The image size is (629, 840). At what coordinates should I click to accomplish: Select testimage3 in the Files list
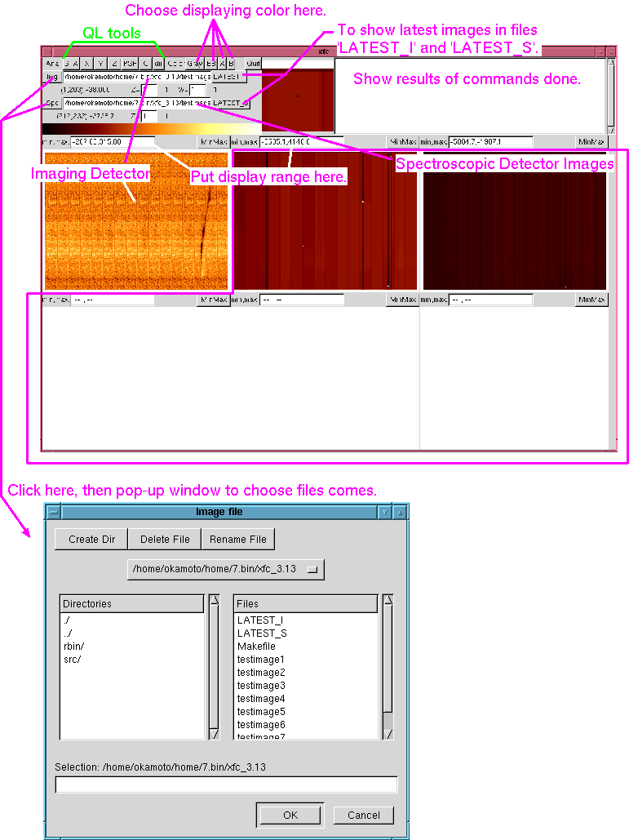(260, 685)
